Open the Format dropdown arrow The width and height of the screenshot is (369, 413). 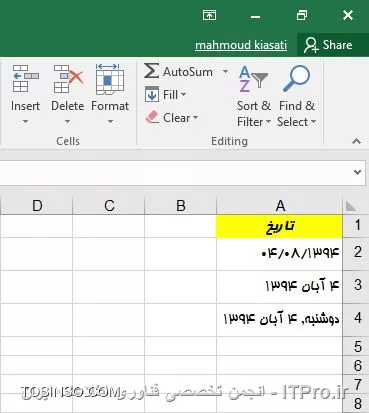[x=110, y=122]
